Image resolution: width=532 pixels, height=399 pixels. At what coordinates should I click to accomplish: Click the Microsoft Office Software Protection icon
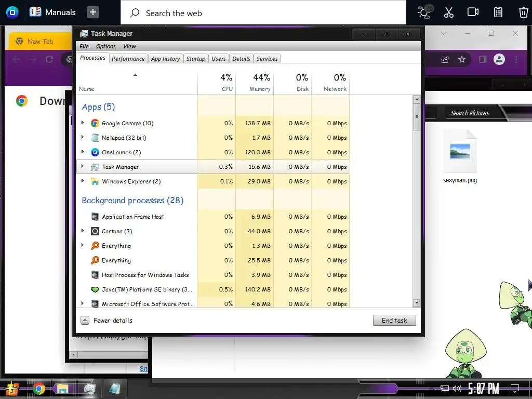[95, 303]
